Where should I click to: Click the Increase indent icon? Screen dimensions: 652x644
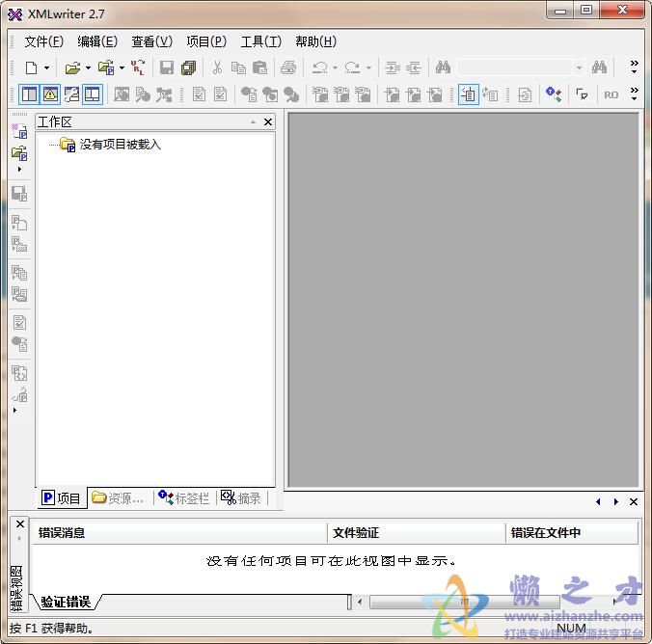(393, 67)
